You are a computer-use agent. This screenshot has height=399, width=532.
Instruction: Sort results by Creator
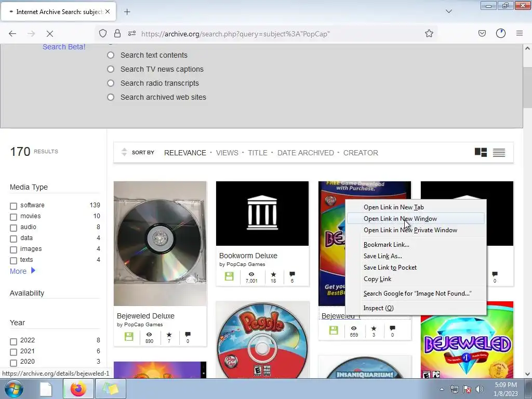pyautogui.click(x=361, y=153)
